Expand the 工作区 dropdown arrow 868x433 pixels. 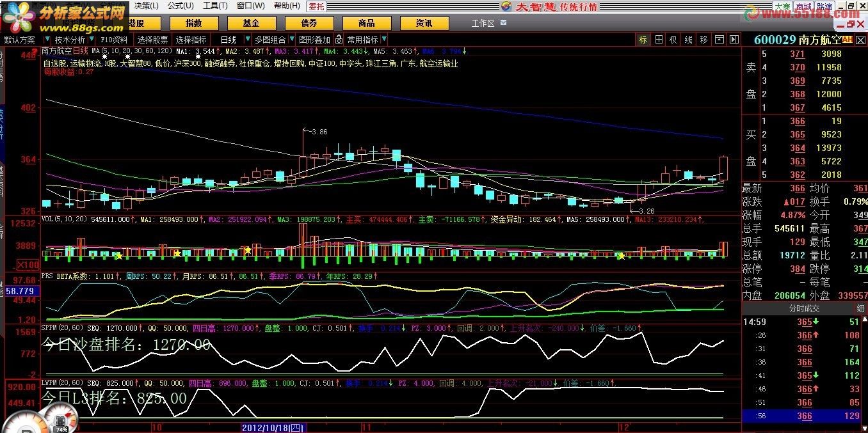[x=503, y=23]
